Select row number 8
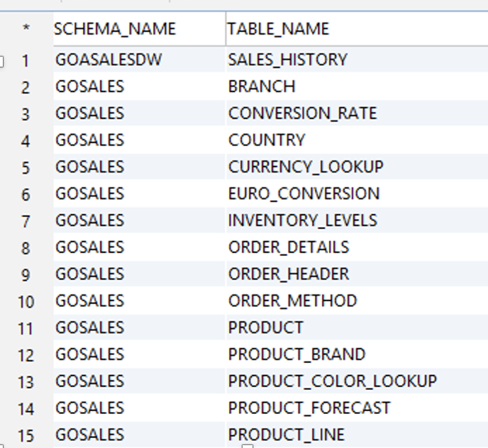The width and height of the screenshot is (488, 448). (26, 247)
